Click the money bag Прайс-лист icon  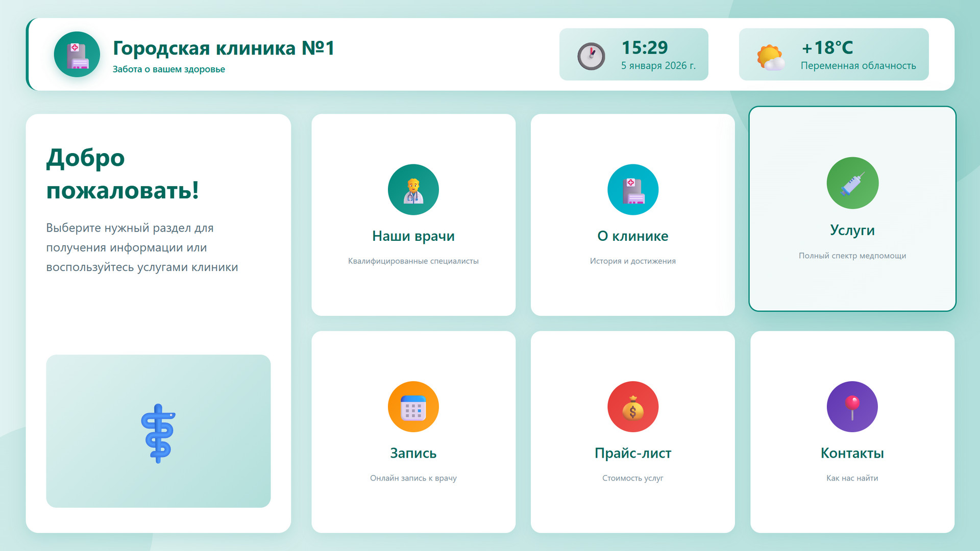[632, 407]
